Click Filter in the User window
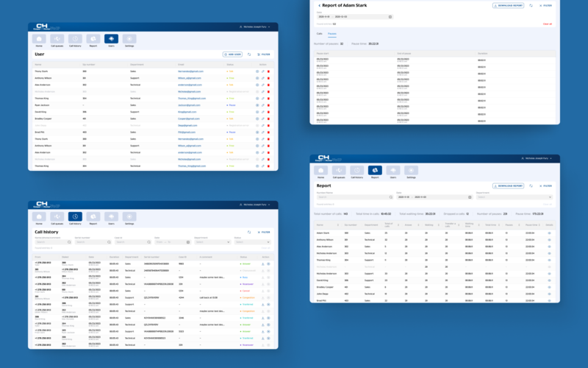This screenshot has width=588, height=368. tap(264, 54)
